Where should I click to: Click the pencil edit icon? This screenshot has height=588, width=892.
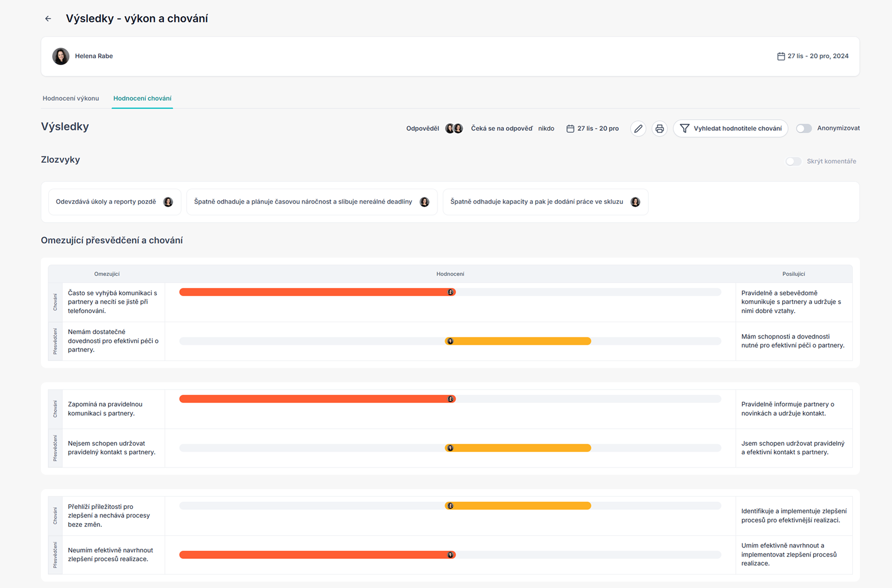tap(638, 129)
